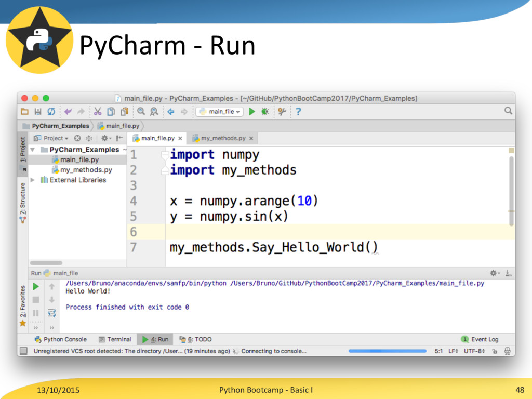Jump down the stack trace with down arrow
The height and width of the screenshot is (399, 532).
[x=52, y=300]
